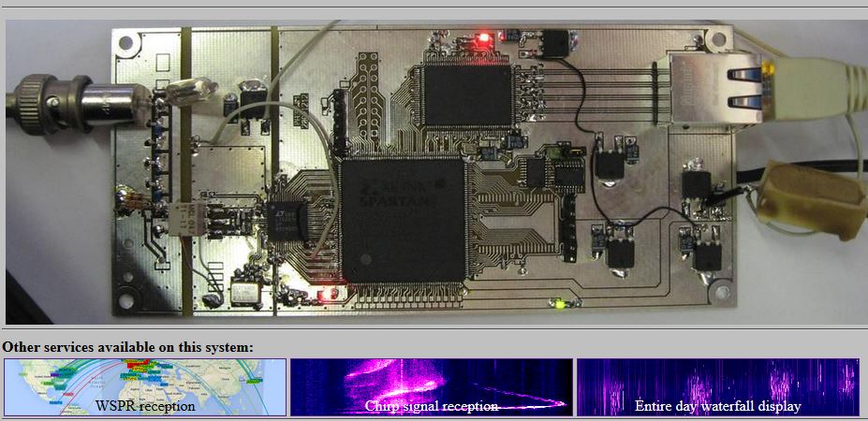Image resolution: width=868 pixels, height=421 pixels.
Task: Click the silver crystal oscillator at bottom-left
Action: pos(248,294)
